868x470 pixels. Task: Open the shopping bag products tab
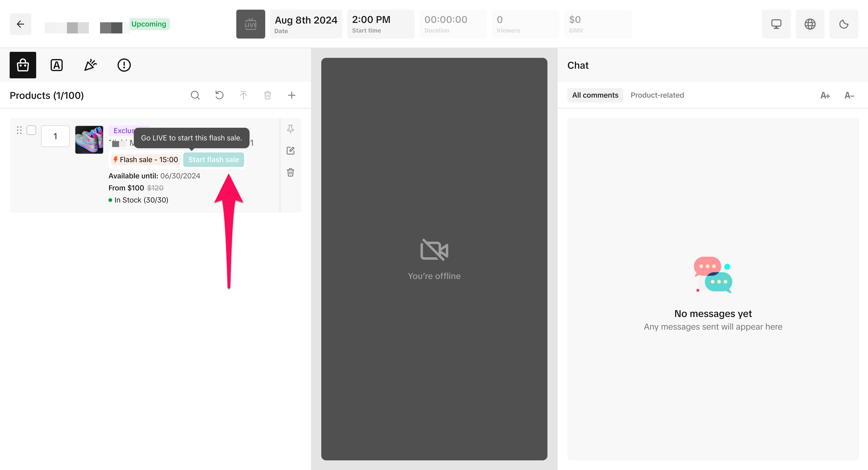[23, 65]
